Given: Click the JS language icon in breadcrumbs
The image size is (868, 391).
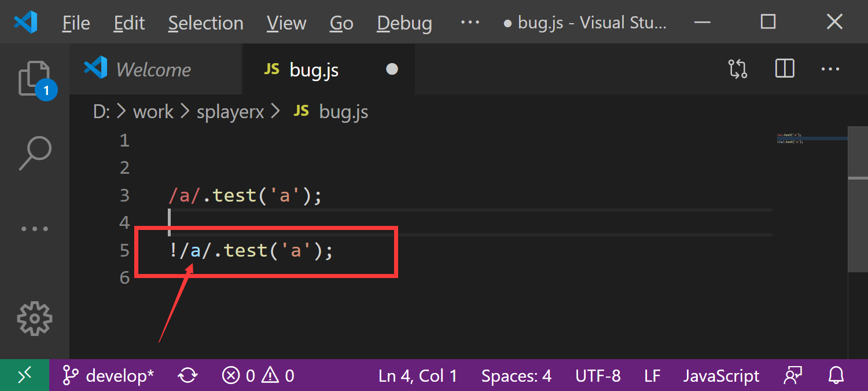Looking at the screenshot, I should pyautogui.click(x=301, y=111).
